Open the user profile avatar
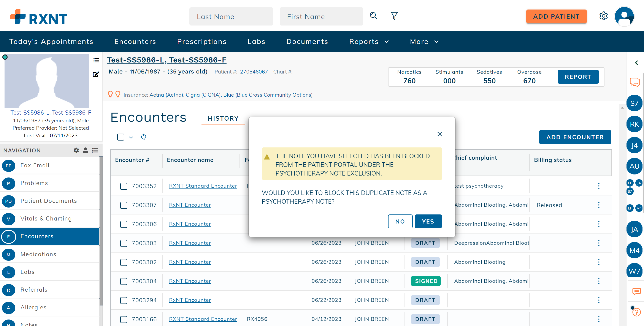 [624, 16]
